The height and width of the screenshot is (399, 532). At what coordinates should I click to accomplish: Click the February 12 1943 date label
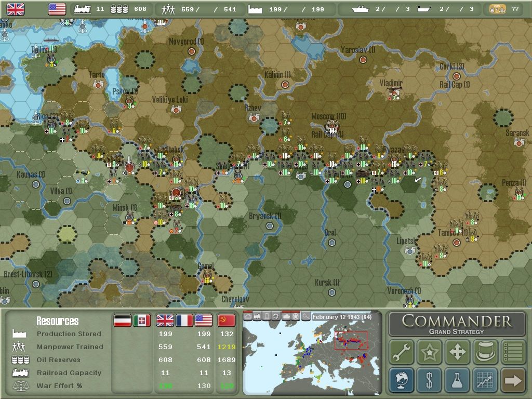click(342, 317)
